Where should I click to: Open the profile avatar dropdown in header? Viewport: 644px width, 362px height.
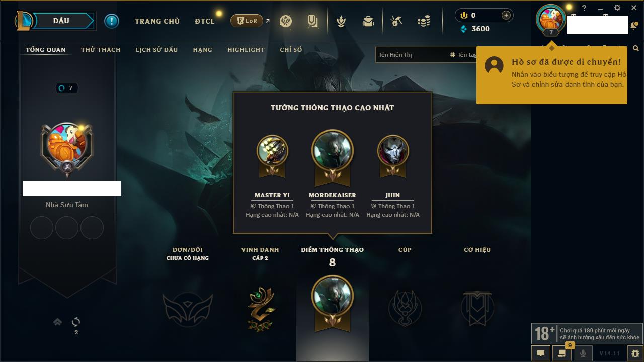[x=551, y=20]
